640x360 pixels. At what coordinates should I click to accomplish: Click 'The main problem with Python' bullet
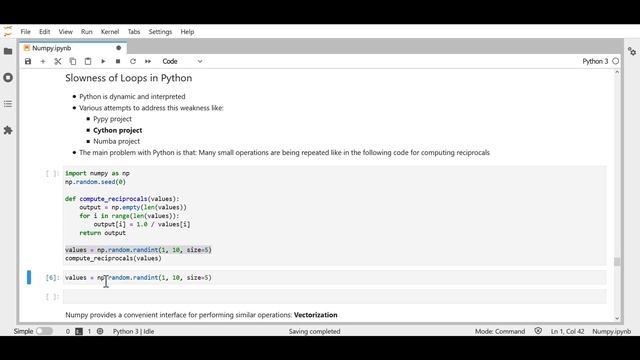pos(284,153)
